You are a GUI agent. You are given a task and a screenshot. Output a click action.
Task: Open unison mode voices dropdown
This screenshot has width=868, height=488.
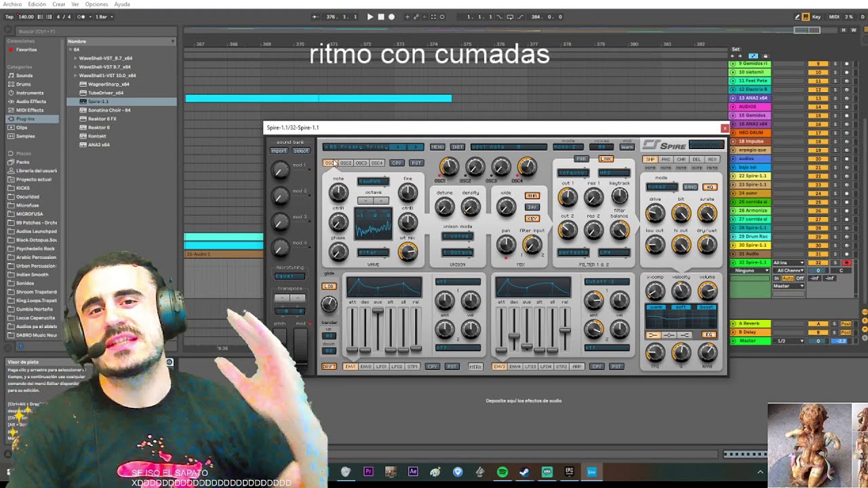(457, 235)
